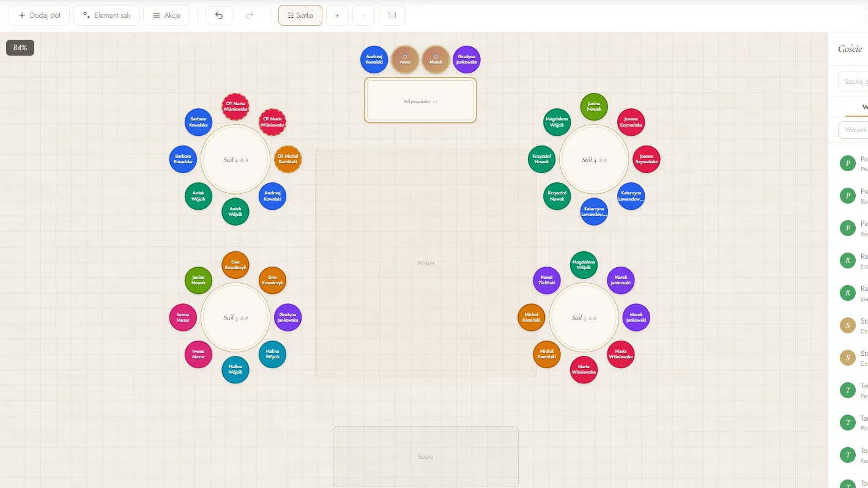868x488 pixels.
Task: Select the Parkiet dance floor area
Action: click(426, 263)
